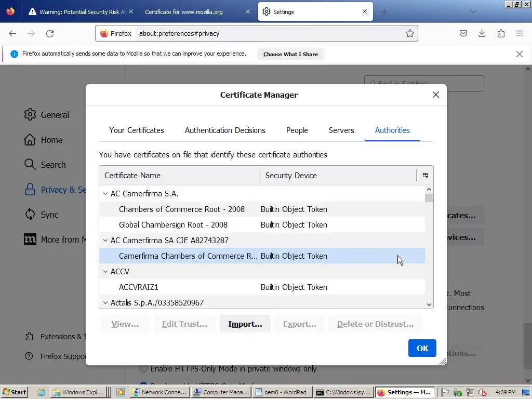Viewport: 532px width, 399px height.
Task: Open the column picker icon
Action: [425, 176]
